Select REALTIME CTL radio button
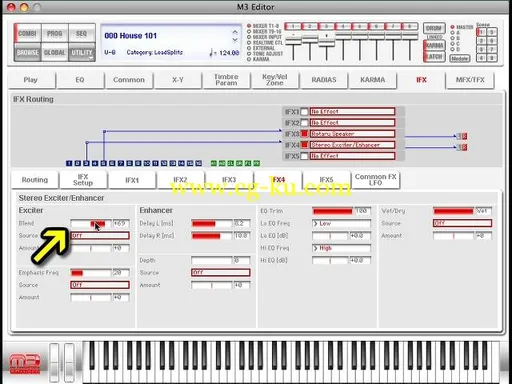This screenshot has width=512, height=384. coord(249,43)
